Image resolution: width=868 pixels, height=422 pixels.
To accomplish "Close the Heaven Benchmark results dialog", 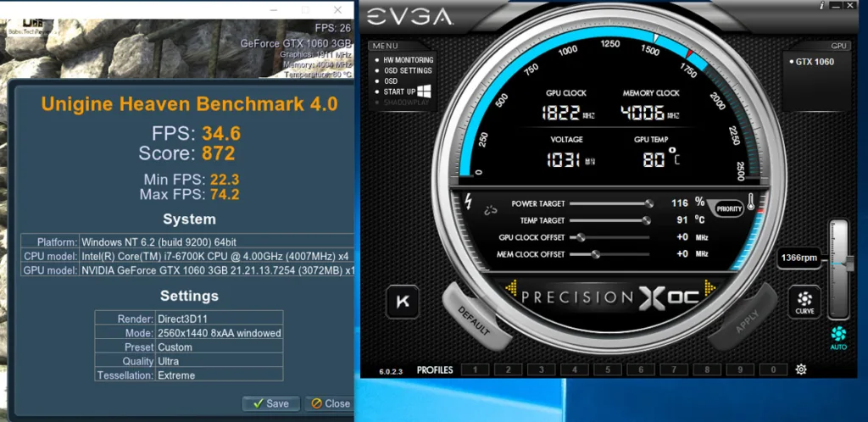I will tap(330, 403).
